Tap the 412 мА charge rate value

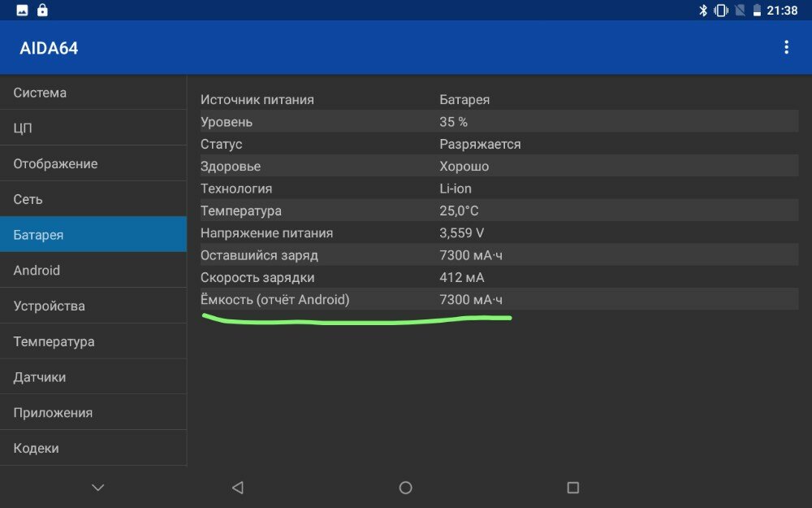click(x=461, y=278)
